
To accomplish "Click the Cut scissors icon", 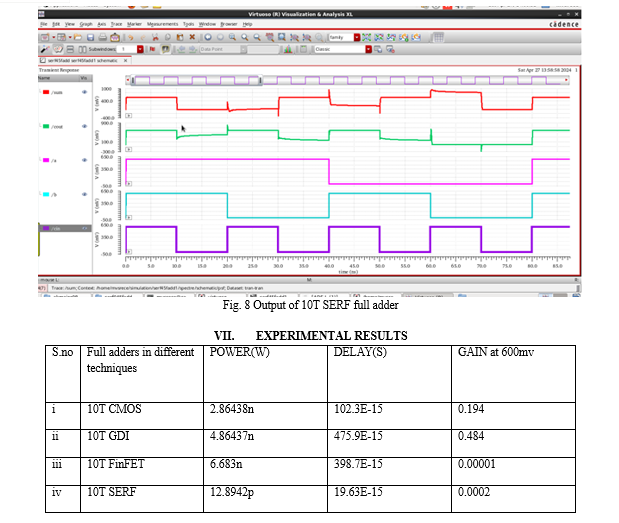I will pos(155,37).
